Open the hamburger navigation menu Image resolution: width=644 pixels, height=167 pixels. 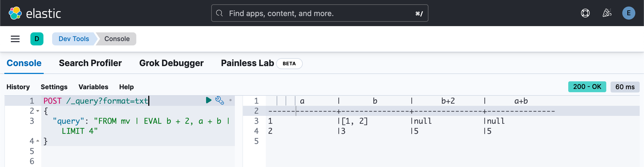[x=15, y=39]
